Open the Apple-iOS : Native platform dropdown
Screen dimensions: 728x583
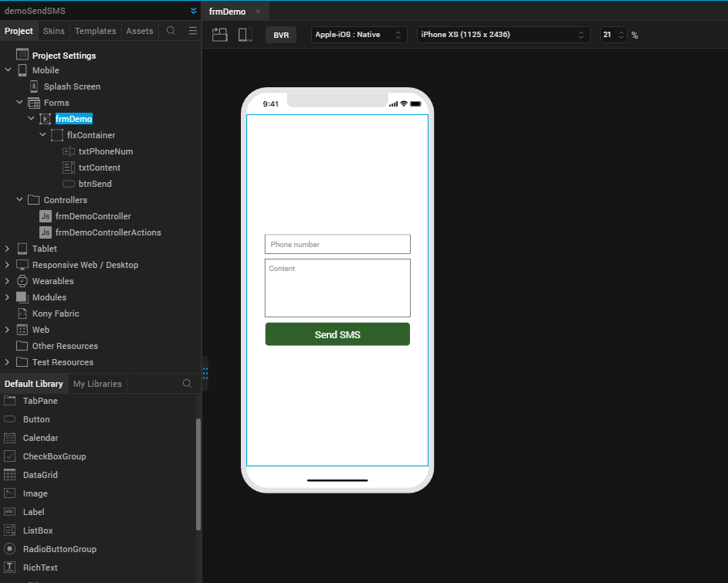[x=359, y=35]
